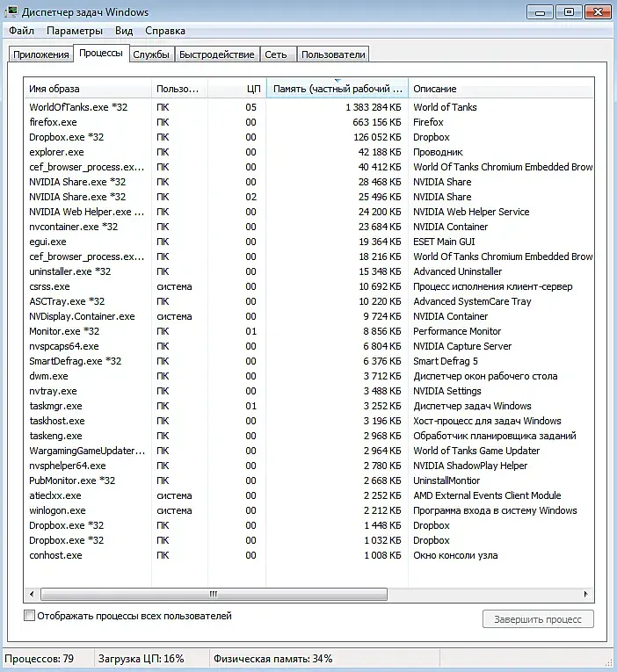Open the Параметры menu
Screen dimensions: 617x672
pyautogui.click(x=75, y=31)
